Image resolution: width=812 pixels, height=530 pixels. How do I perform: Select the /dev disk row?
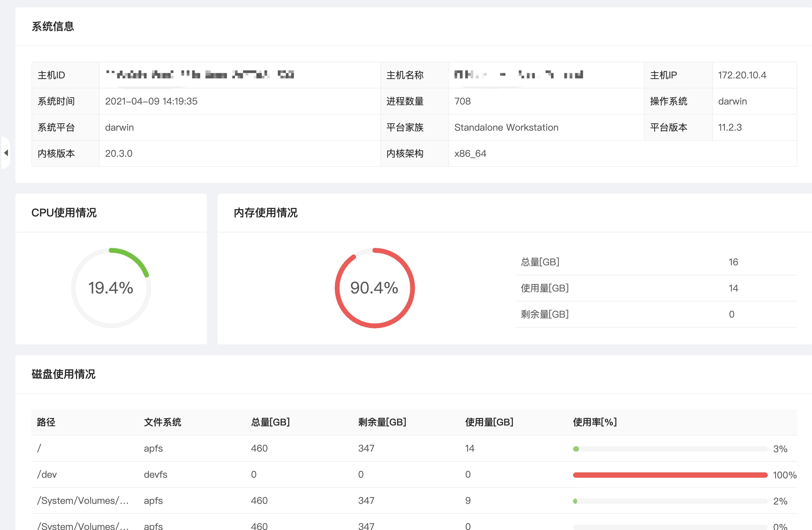tap(47, 475)
